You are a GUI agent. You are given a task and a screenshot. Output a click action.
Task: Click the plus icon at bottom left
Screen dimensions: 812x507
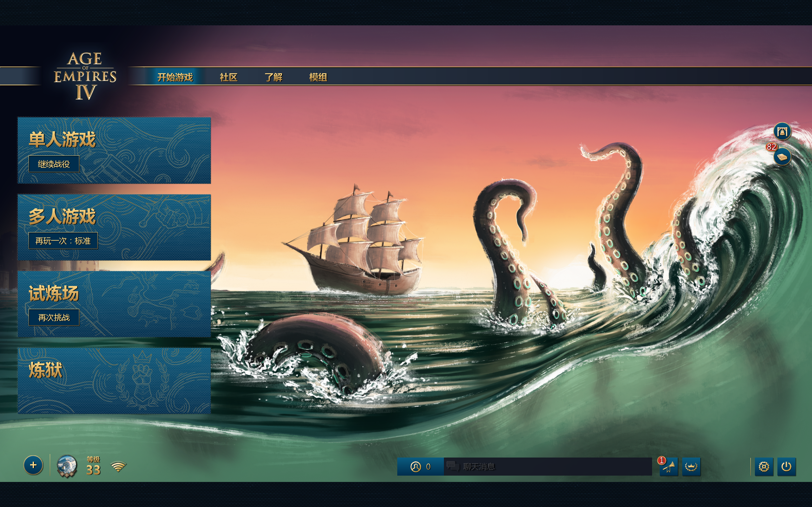pyautogui.click(x=33, y=465)
